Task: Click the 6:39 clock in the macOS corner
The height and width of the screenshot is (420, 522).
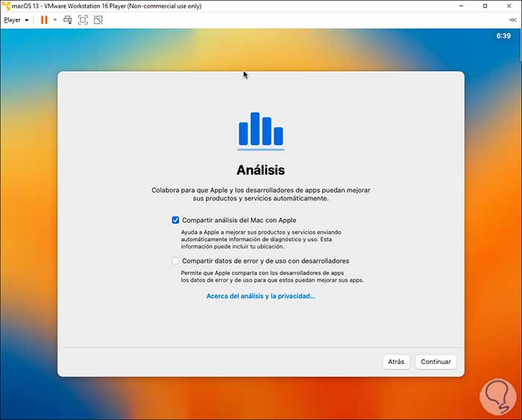Action: point(503,36)
